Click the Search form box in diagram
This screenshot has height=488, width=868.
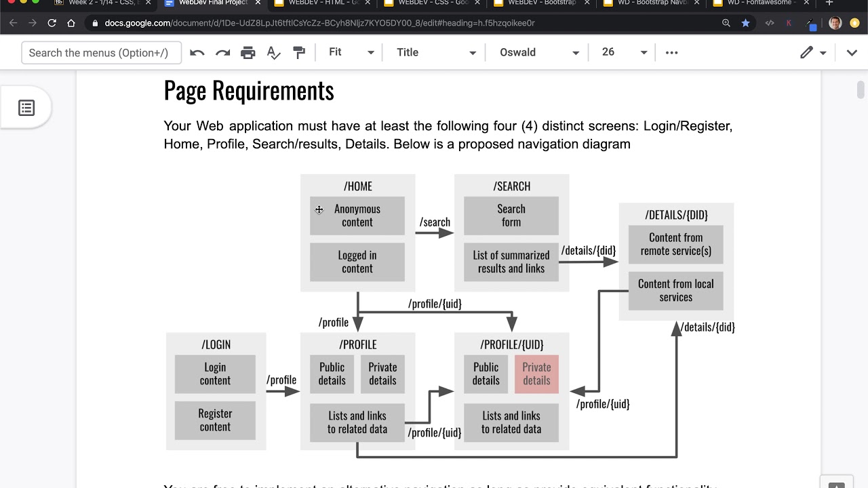click(511, 216)
